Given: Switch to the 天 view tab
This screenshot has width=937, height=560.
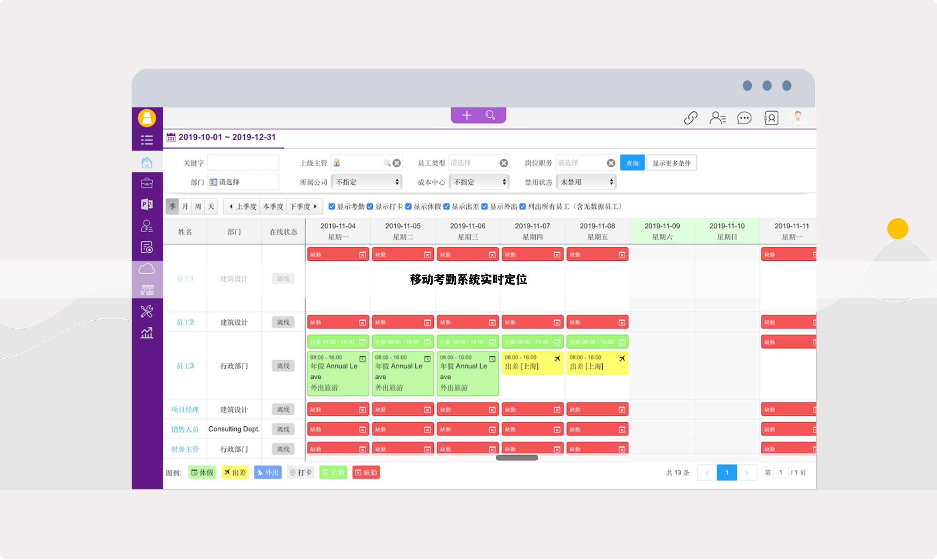Looking at the screenshot, I should click(211, 206).
